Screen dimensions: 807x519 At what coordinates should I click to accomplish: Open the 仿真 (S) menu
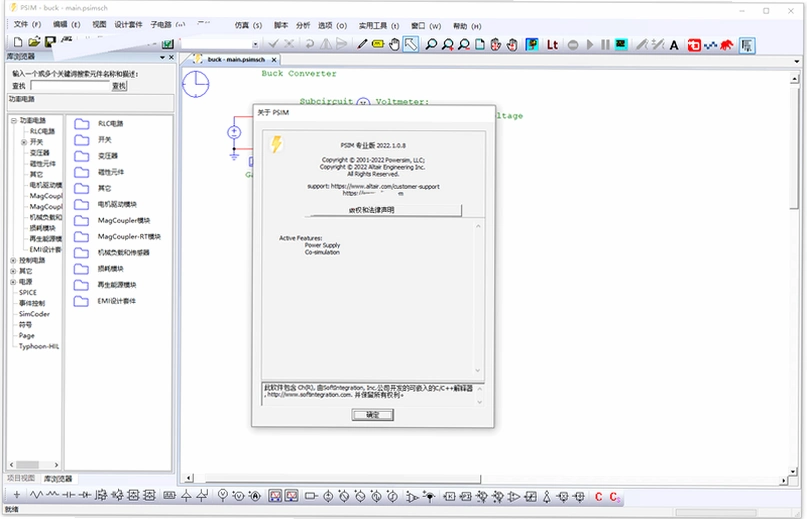click(248, 25)
